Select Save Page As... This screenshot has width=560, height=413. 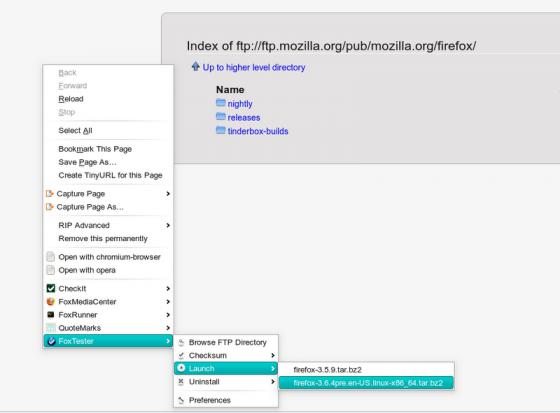tap(108, 162)
